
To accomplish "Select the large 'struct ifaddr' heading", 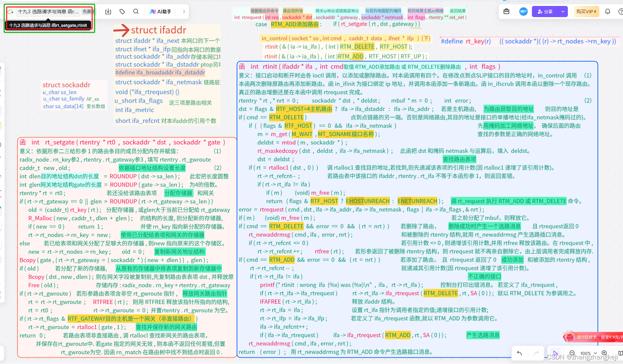I will click(x=159, y=30).
